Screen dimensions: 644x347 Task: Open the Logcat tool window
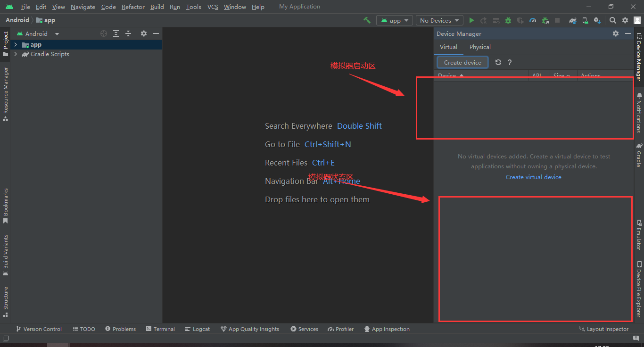tap(198, 329)
